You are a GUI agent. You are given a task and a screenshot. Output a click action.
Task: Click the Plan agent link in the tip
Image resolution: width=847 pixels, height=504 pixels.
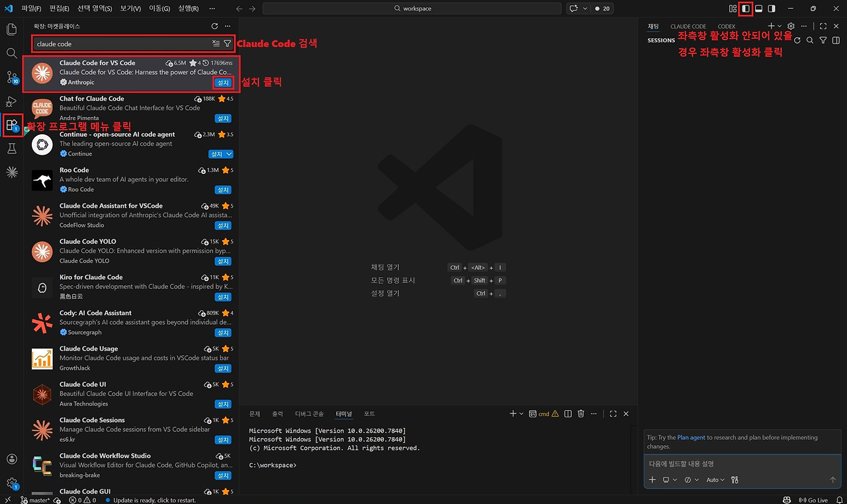(691, 437)
